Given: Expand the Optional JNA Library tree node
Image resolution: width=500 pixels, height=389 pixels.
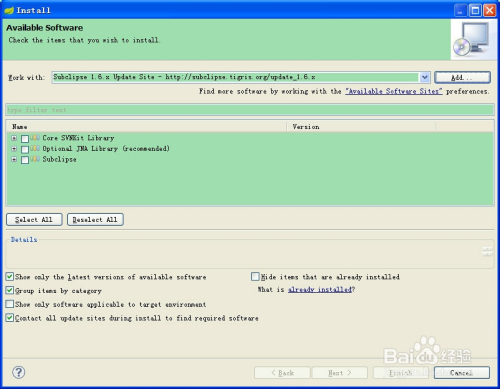Looking at the screenshot, I should coord(14,148).
